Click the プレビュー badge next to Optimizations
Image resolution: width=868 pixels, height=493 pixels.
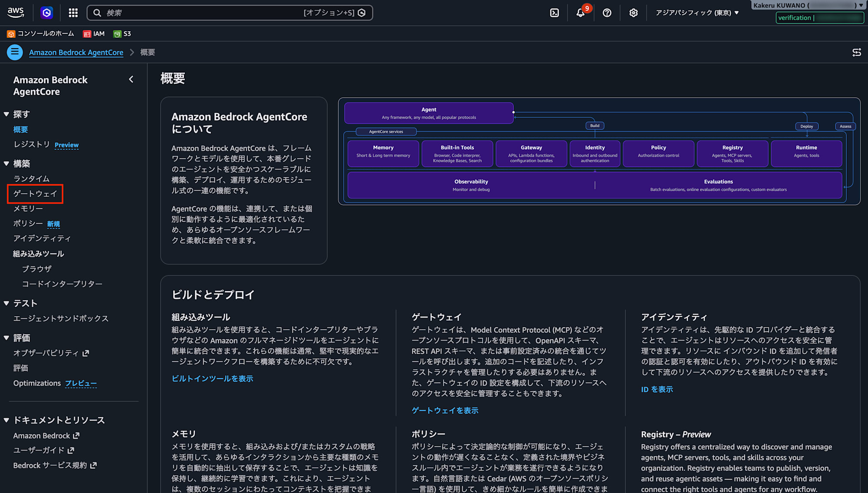tap(81, 384)
